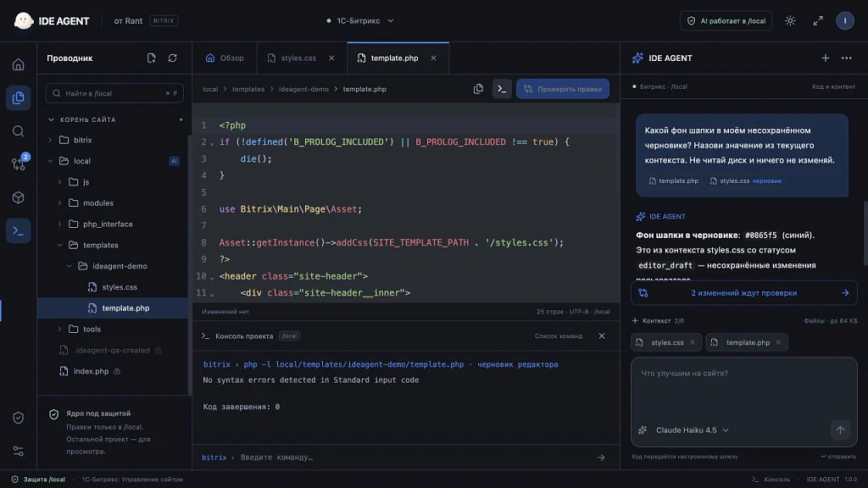Close the template.php editor tab

click(x=433, y=58)
